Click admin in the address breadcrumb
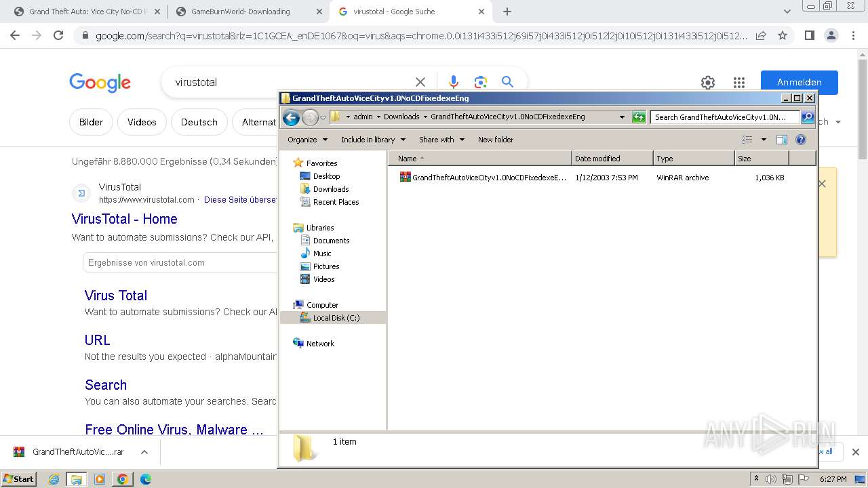The width and height of the screenshot is (868, 488). click(363, 117)
